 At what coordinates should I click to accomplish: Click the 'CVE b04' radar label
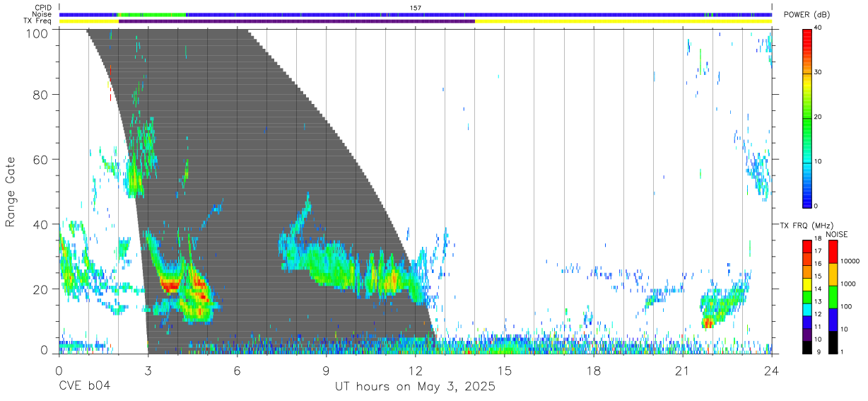[84, 387]
